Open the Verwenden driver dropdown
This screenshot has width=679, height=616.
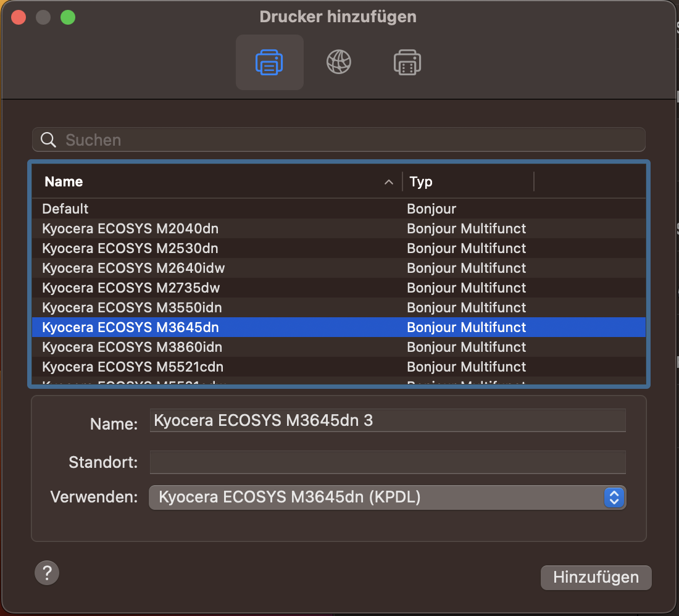tap(387, 497)
